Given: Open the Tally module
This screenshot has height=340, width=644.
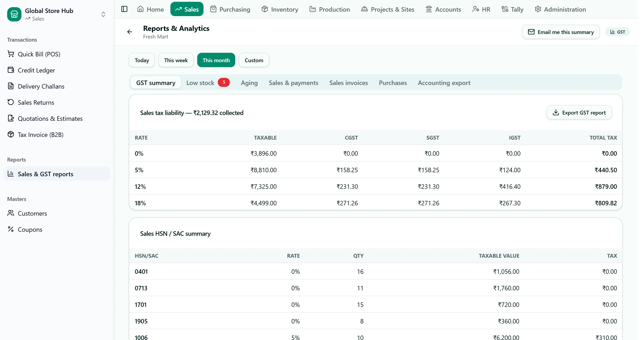Looking at the screenshot, I should point(513,9).
